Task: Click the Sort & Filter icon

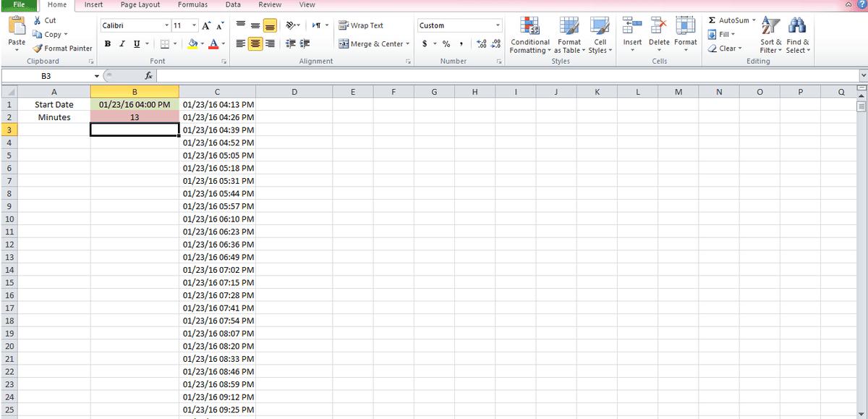Action: click(771, 27)
